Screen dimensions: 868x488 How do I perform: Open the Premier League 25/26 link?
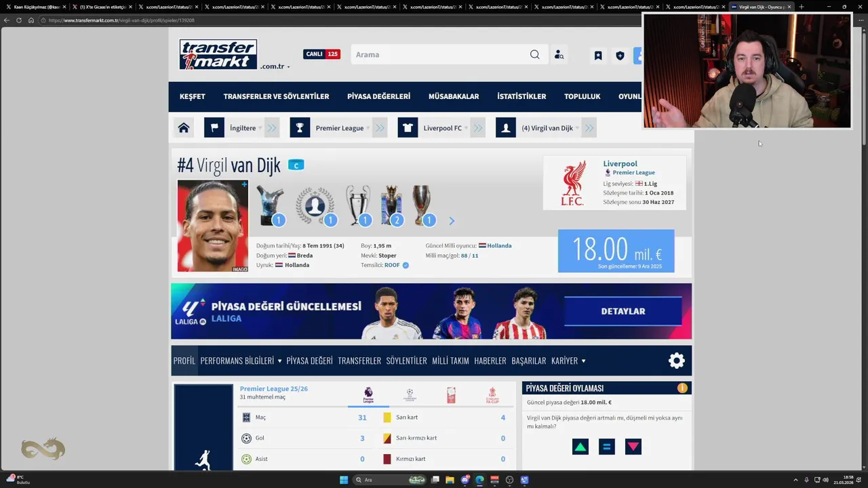coord(273,388)
